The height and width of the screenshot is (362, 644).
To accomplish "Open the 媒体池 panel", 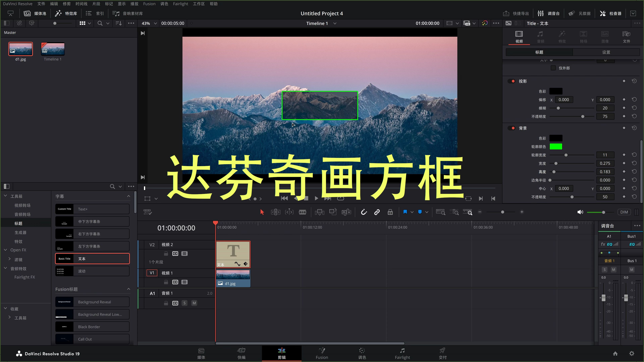I will pyautogui.click(x=35, y=13).
